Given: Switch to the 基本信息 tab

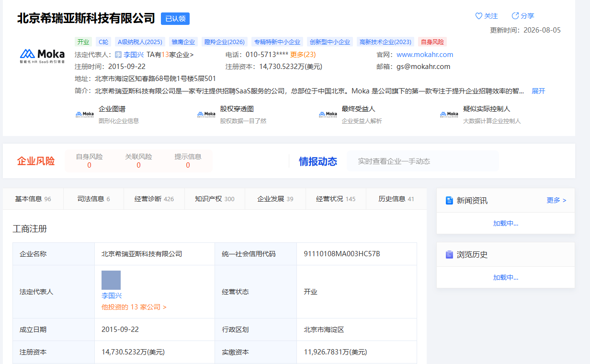Looking at the screenshot, I should point(33,199).
